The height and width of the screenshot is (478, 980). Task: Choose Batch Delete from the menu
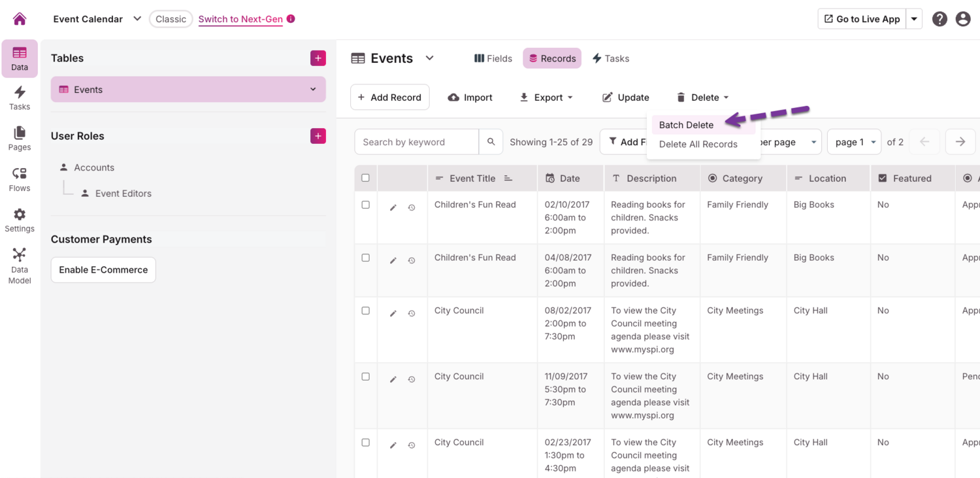point(686,125)
